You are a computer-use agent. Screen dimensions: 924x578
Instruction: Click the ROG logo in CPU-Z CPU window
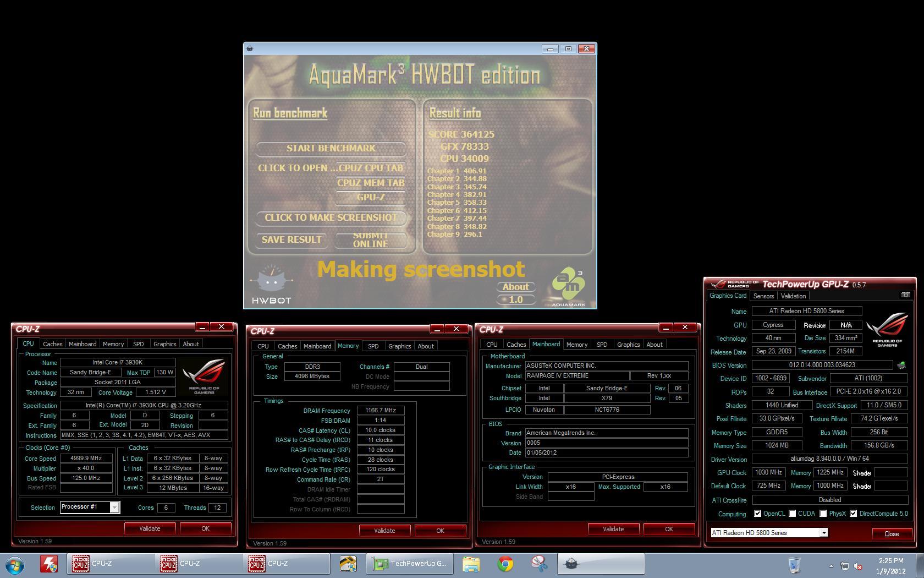(204, 377)
